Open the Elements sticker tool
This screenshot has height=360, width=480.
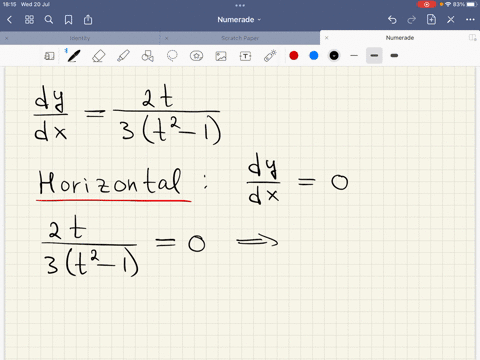pyautogui.click(x=196, y=56)
